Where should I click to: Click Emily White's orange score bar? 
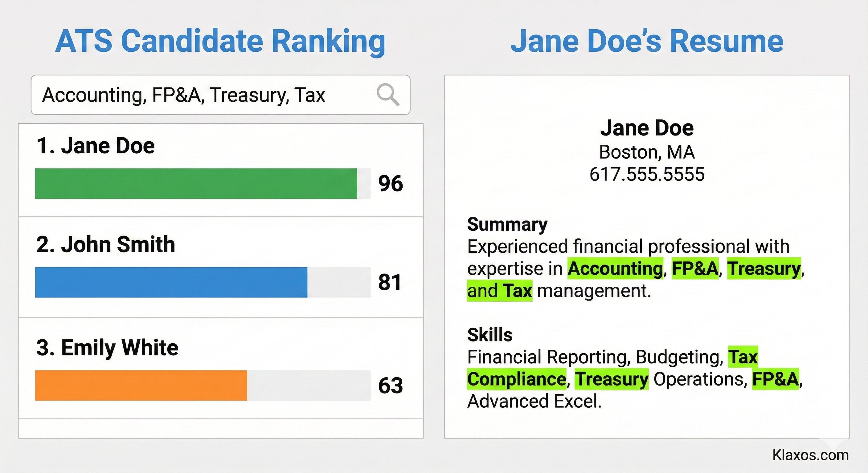pyautogui.click(x=141, y=386)
